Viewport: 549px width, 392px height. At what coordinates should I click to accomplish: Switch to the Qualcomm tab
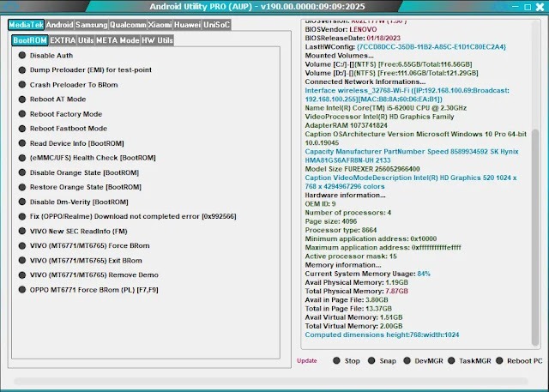[x=128, y=25]
